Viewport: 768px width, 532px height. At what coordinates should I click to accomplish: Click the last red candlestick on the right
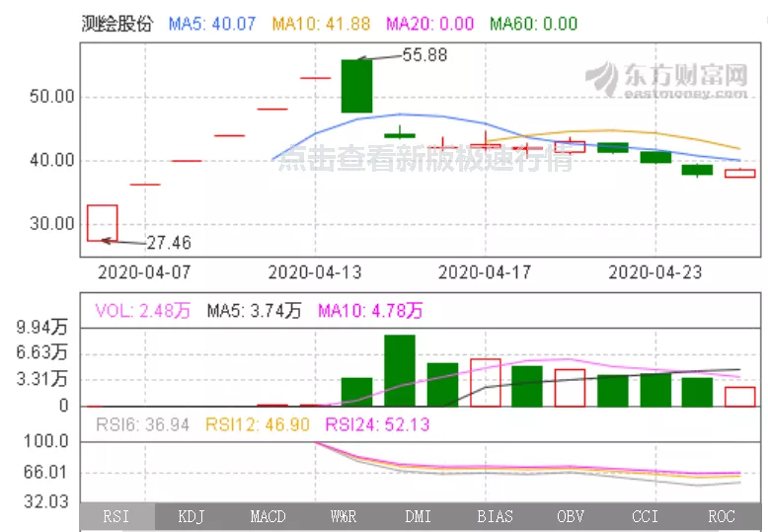(x=740, y=174)
